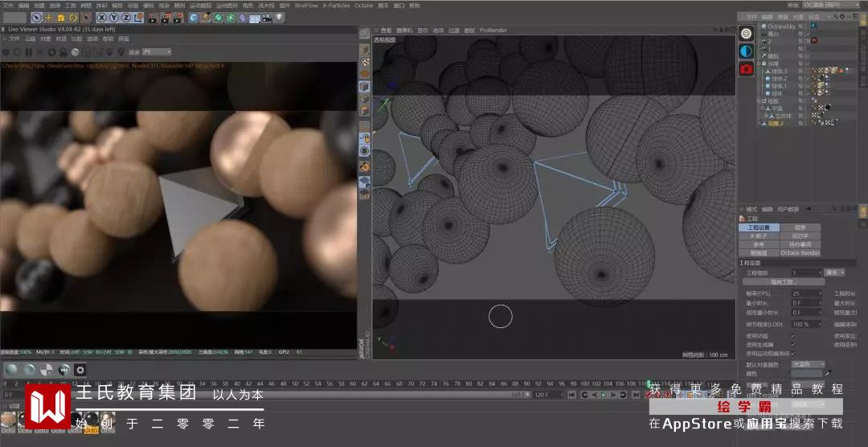
Task: Collapse the cloner group above 球体.3
Action: pyautogui.click(x=759, y=64)
